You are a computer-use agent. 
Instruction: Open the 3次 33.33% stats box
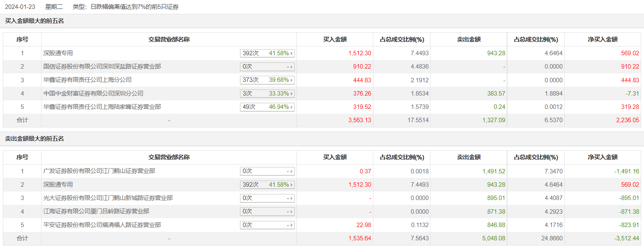(x=267, y=94)
